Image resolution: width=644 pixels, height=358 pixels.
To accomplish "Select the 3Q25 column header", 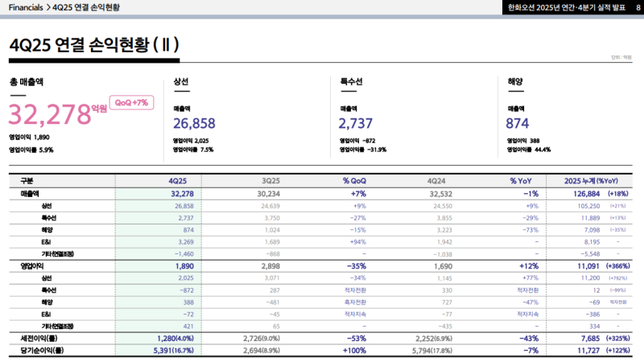I will pyautogui.click(x=270, y=180).
